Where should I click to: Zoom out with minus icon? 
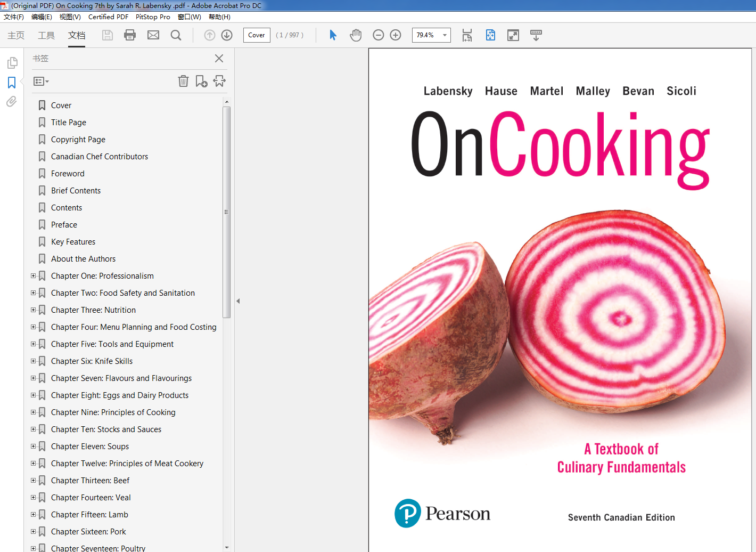[x=379, y=35]
